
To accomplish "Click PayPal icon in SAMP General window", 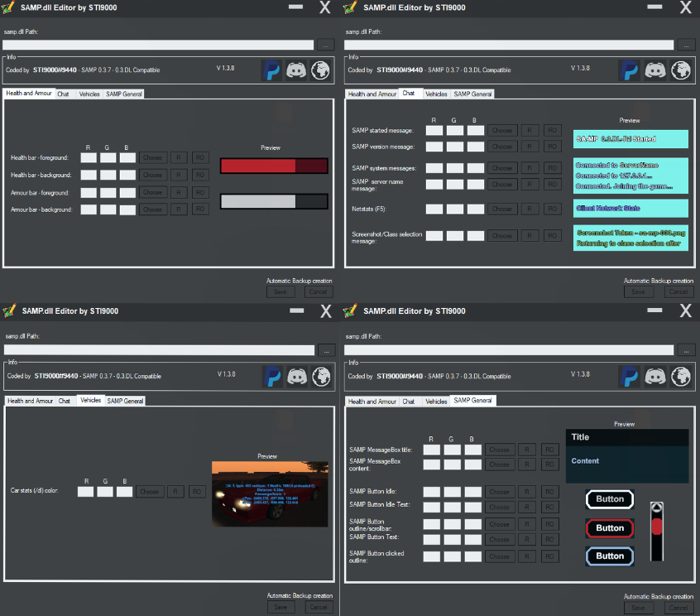I will 630,377.
